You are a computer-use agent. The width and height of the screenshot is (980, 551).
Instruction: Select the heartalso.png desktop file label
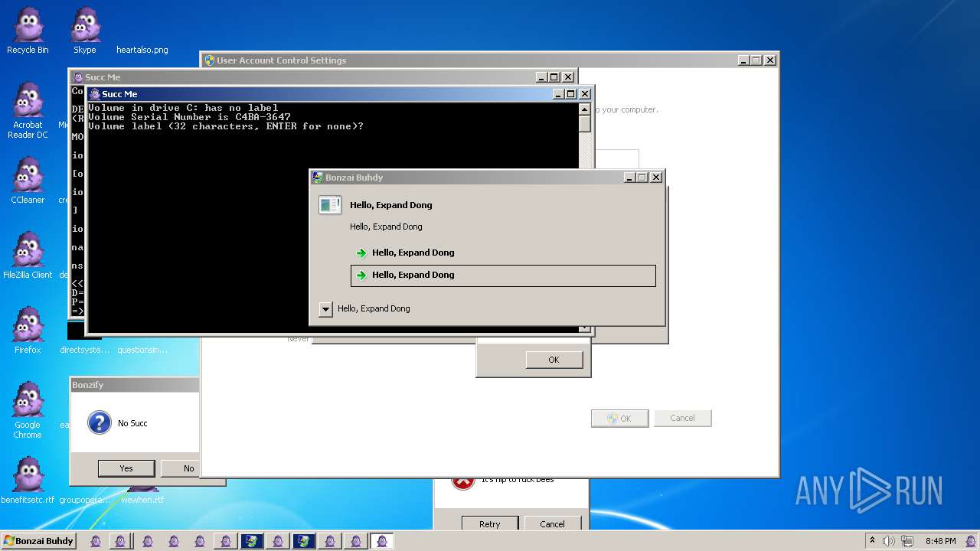pyautogui.click(x=142, y=50)
